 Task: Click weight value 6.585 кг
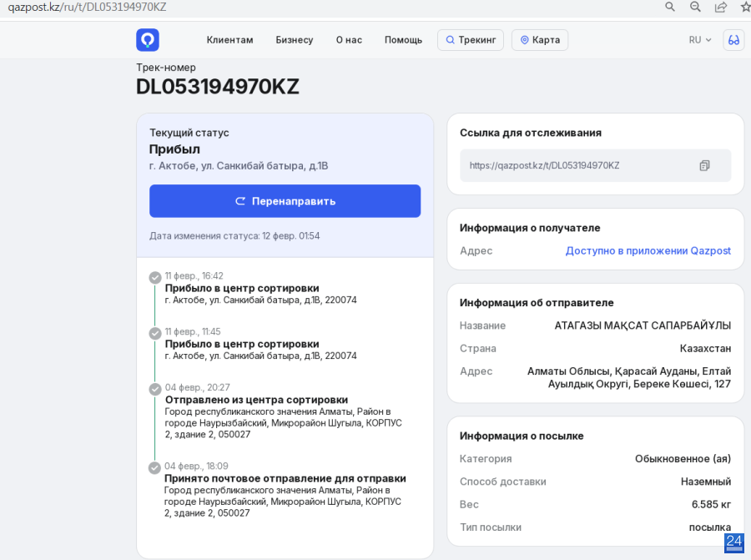[711, 504]
